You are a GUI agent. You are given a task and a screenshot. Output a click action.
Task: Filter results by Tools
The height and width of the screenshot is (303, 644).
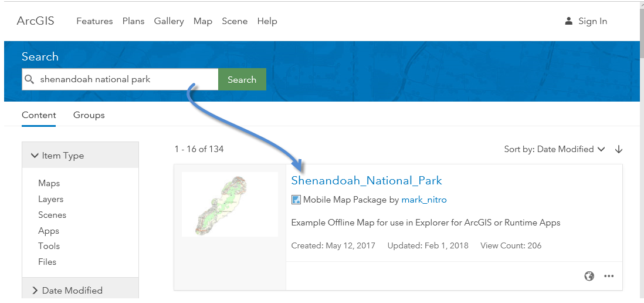click(x=49, y=246)
